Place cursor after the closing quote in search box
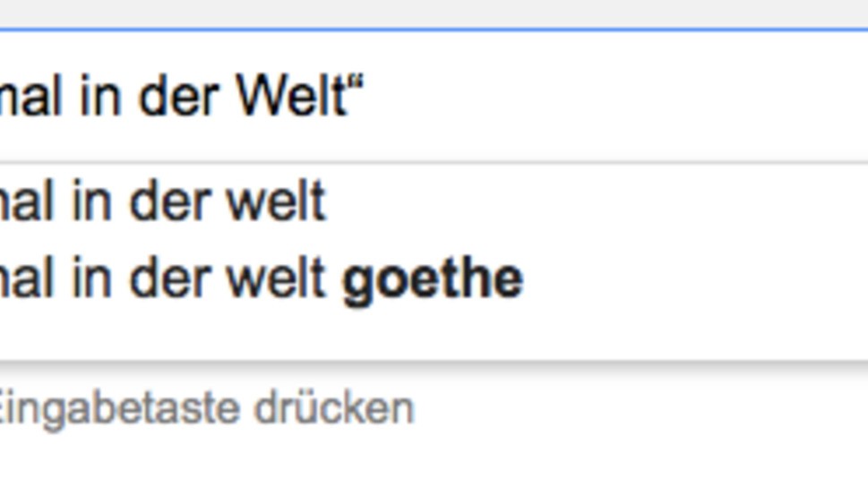The image size is (868, 479). click(x=368, y=97)
